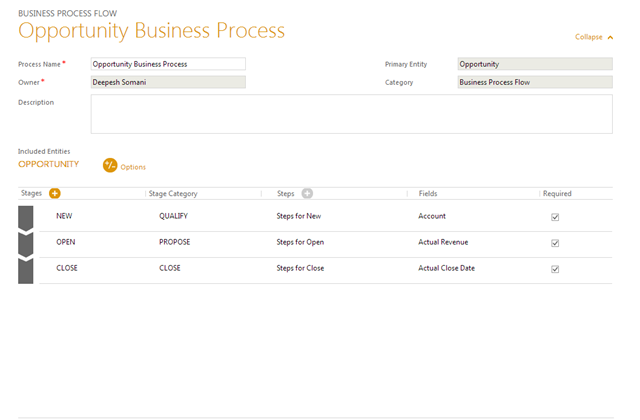The image size is (640, 420).
Task: Click the OPPORTUNITY included entity link
Action: [x=48, y=164]
